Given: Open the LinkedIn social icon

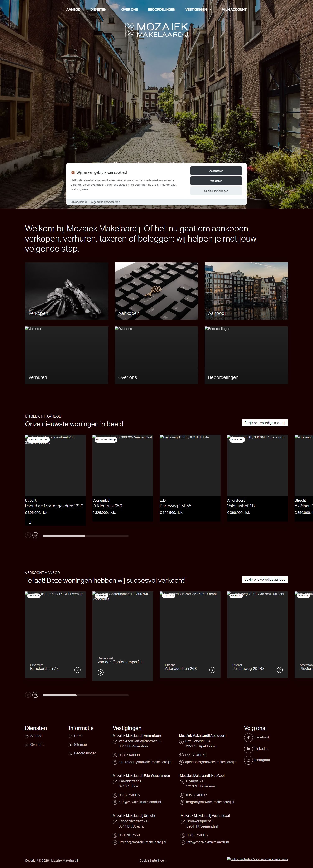Looking at the screenshot, I should 248,748.
